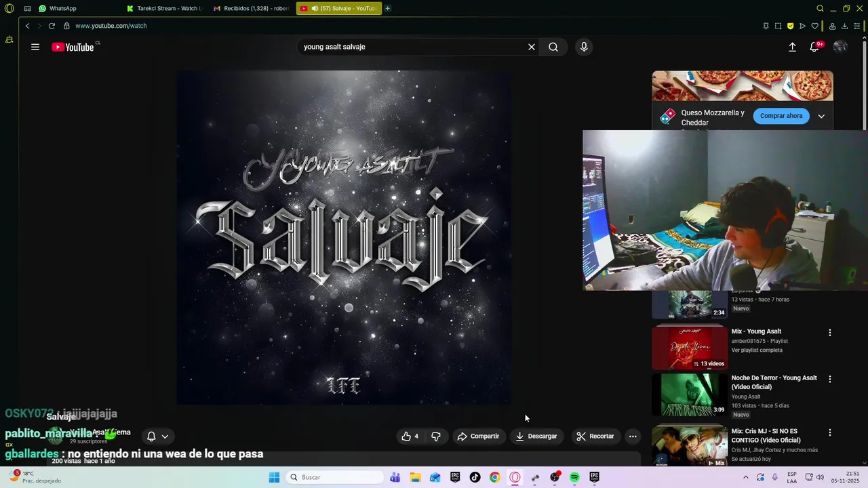Reload the current page
The image size is (868, 488).
(52, 26)
